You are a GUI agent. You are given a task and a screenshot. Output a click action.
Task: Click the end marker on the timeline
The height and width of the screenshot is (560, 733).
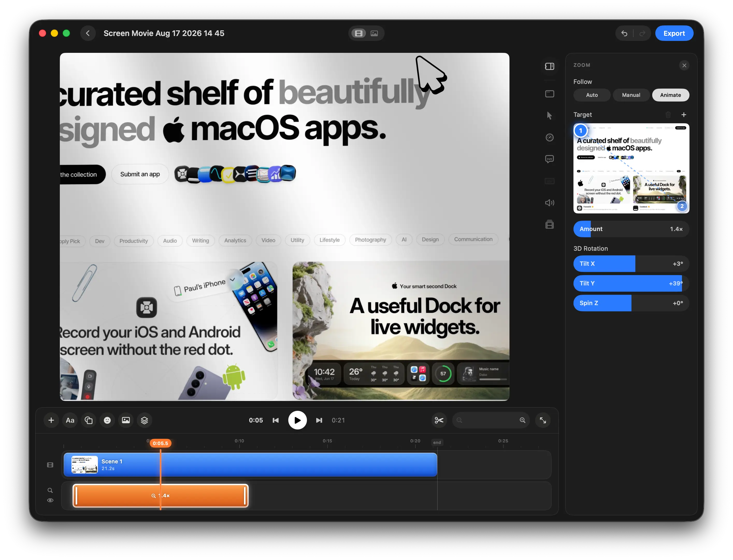click(437, 443)
